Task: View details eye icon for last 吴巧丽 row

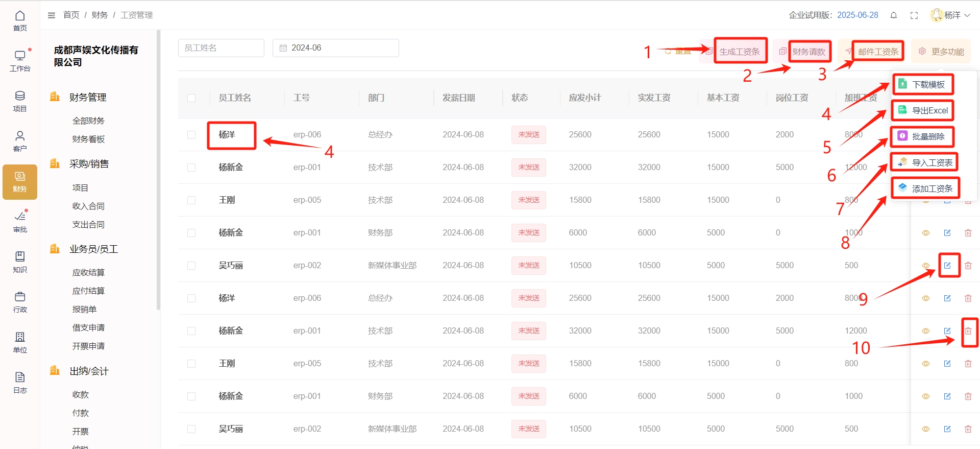Action: [x=925, y=429]
